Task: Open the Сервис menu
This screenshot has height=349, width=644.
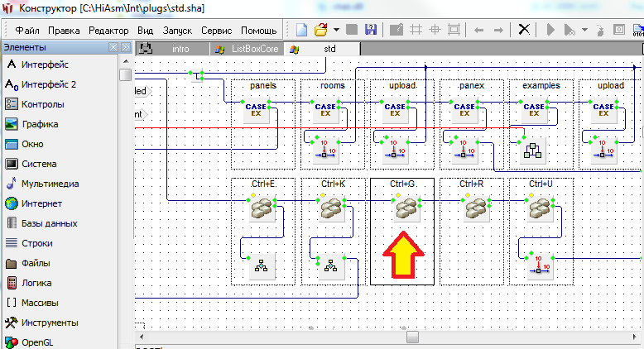Action: (x=216, y=30)
